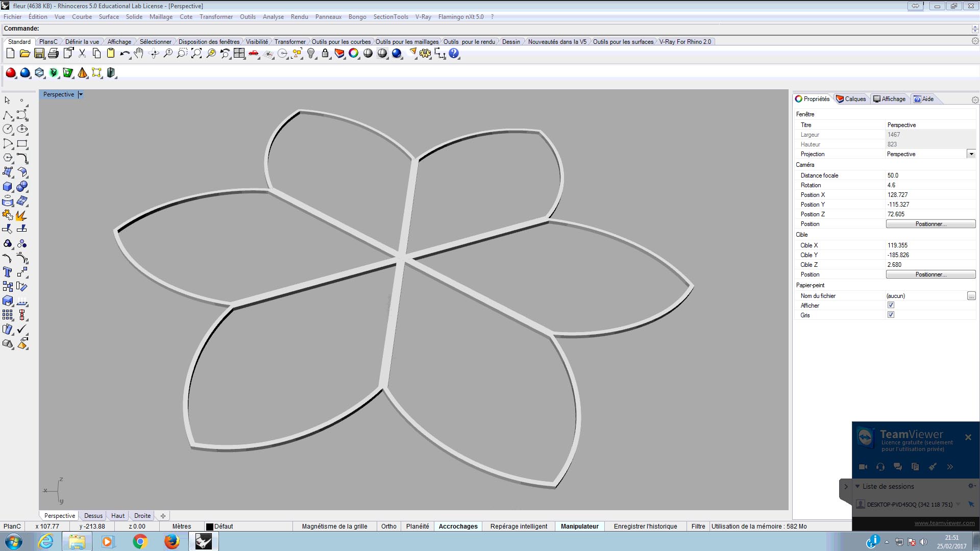Image resolution: width=980 pixels, height=551 pixels.
Task: Expand more TeamViewer tools chevron
Action: pos(950,467)
